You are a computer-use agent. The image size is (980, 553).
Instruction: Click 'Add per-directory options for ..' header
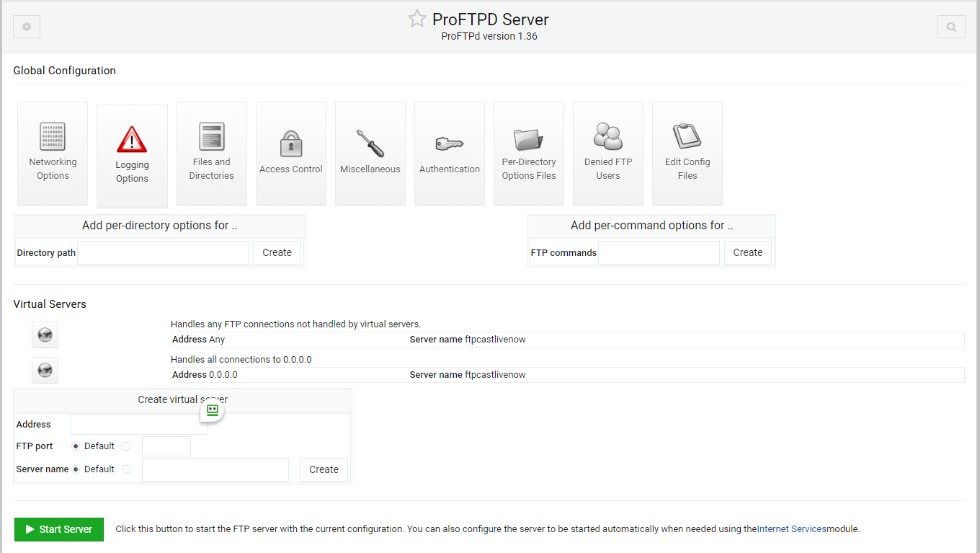[x=160, y=226]
